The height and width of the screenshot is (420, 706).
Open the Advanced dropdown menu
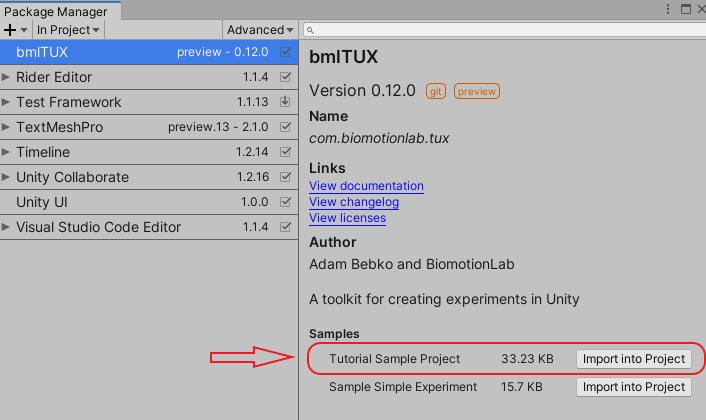[x=260, y=30]
